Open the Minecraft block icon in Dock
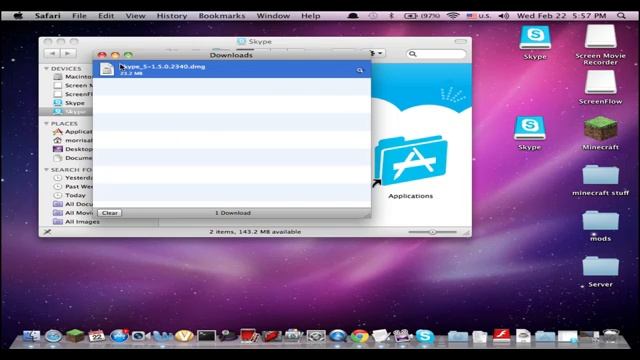The image size is (640, 360). 75,336
